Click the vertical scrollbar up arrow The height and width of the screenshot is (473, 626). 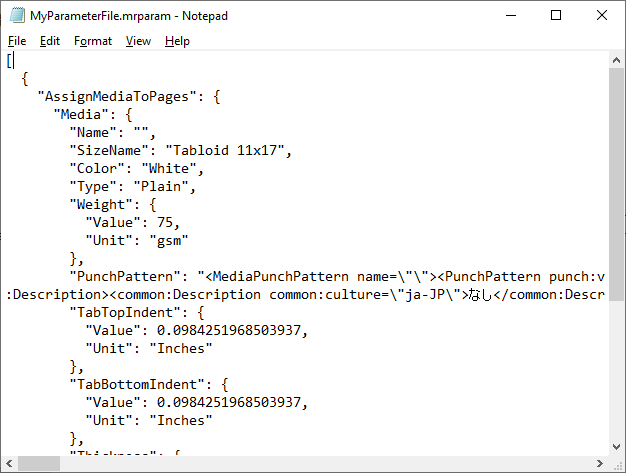617,59
